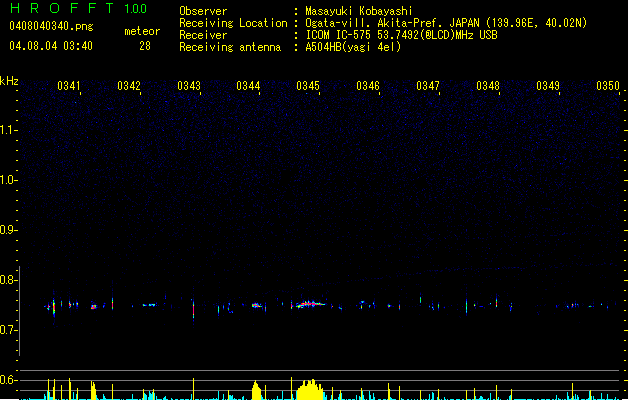Click the large yellow power peak under 0345
The width and height of the screenshot is (629, 400).
(x=310, y=390)
